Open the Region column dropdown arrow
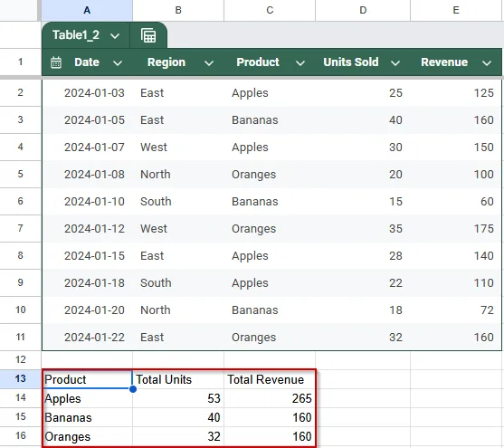This screenshot has height=448, width=504. (x=209, y=63)
